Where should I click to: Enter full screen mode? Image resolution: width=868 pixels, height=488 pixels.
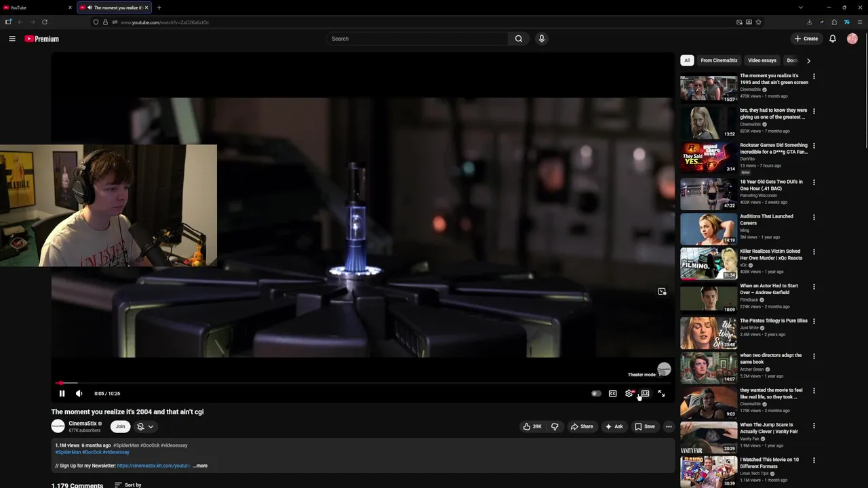(661, 393)
